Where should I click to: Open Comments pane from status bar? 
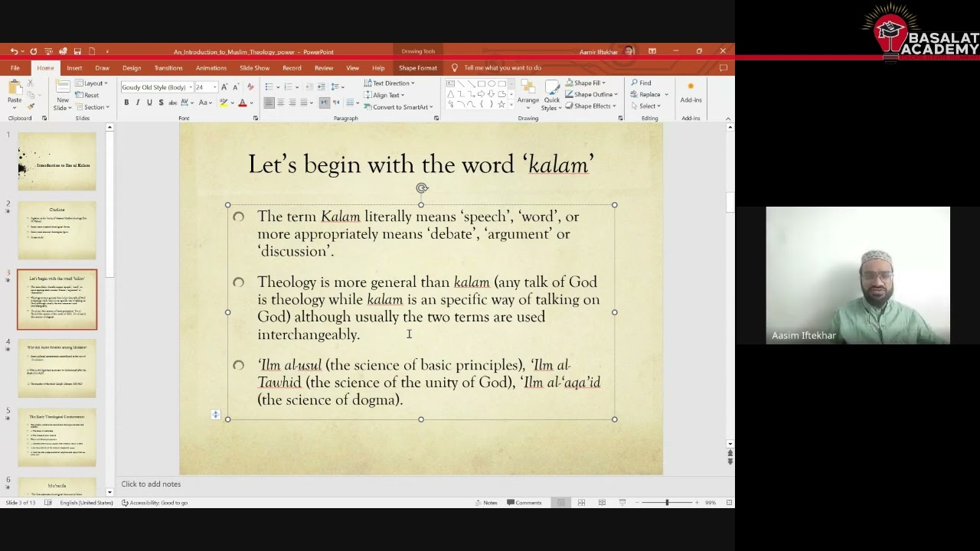[524, 503]
